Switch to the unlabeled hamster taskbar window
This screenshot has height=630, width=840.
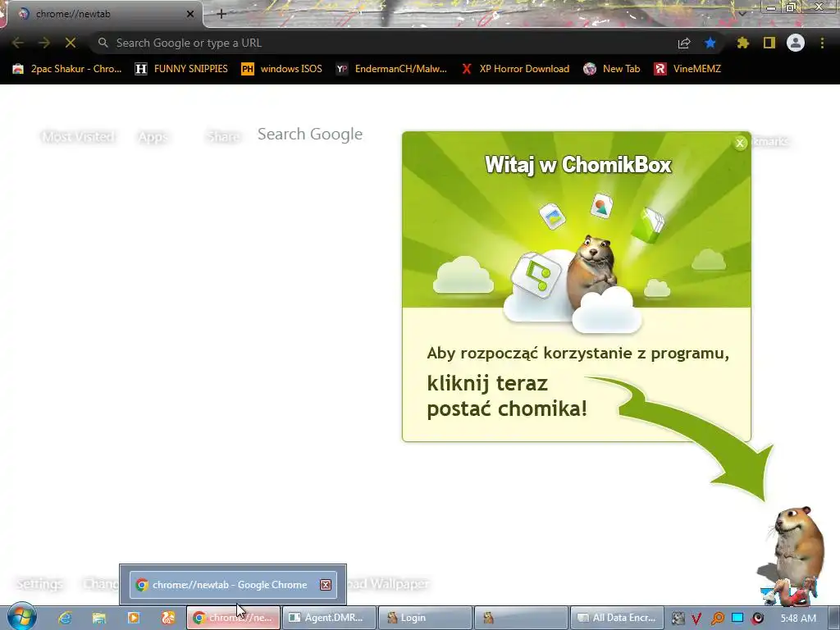(x=521, y=618)
